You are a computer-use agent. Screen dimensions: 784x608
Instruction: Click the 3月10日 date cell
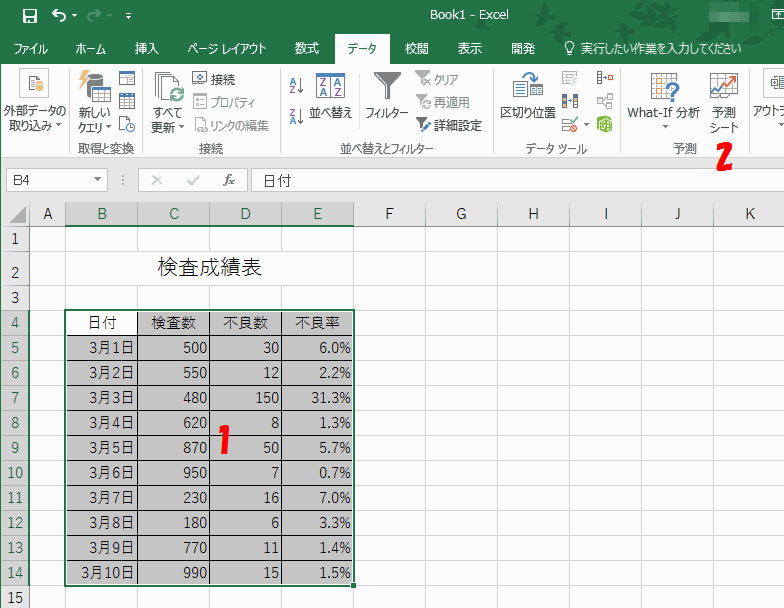pyautogui.click(x=102, y=573)
